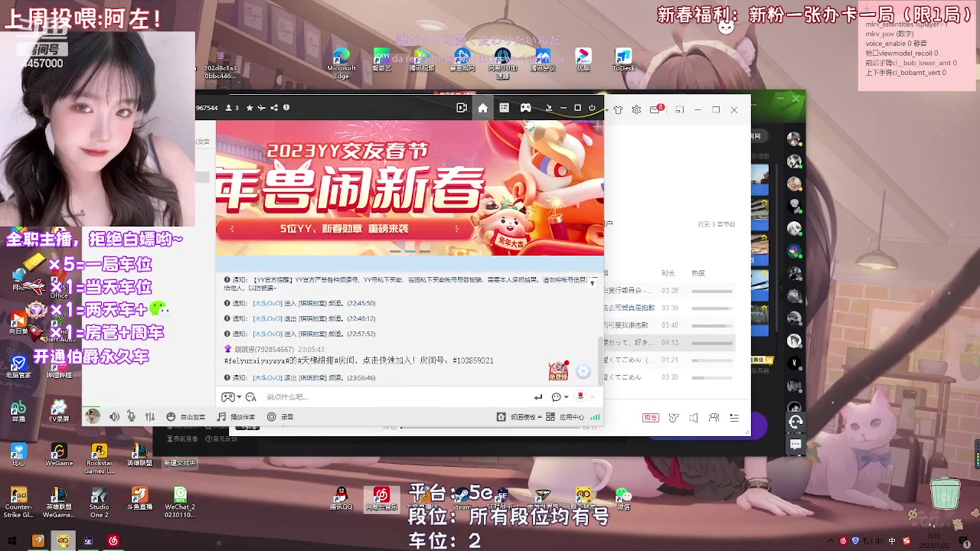The height and width of the screenshot is (551, 980).
Task: Select the song row with duration 01:21
Action: click(670, 360)
